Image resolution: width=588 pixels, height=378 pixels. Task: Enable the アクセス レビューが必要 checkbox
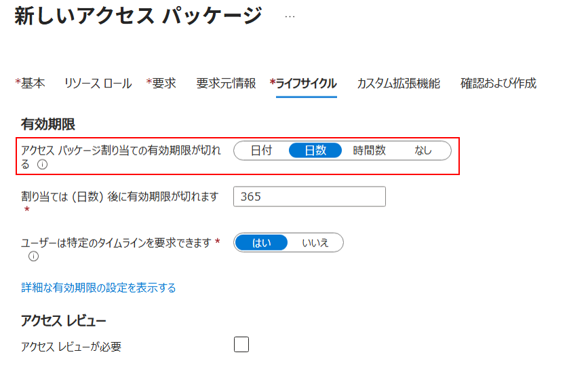(241, 345)
